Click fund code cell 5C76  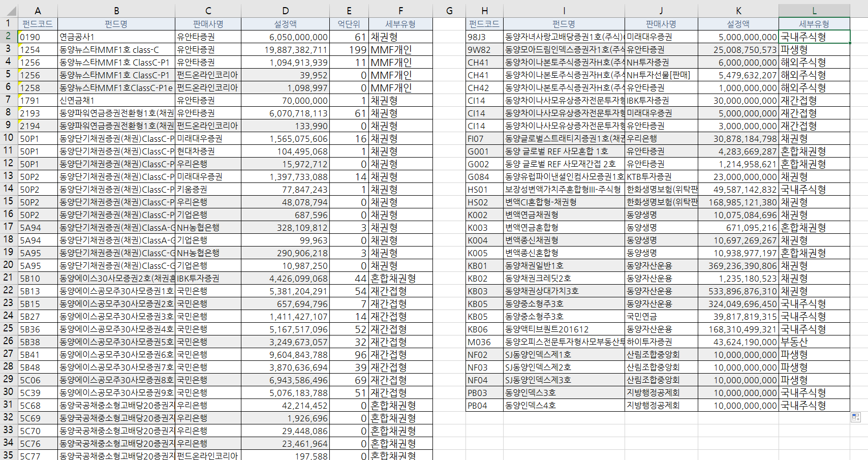tap(38, 443)
